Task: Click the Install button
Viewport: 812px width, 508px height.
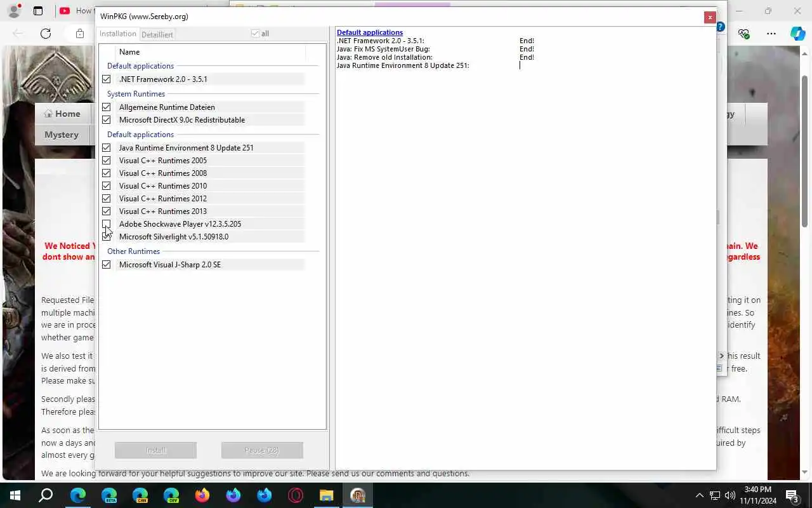Action: 155,450
